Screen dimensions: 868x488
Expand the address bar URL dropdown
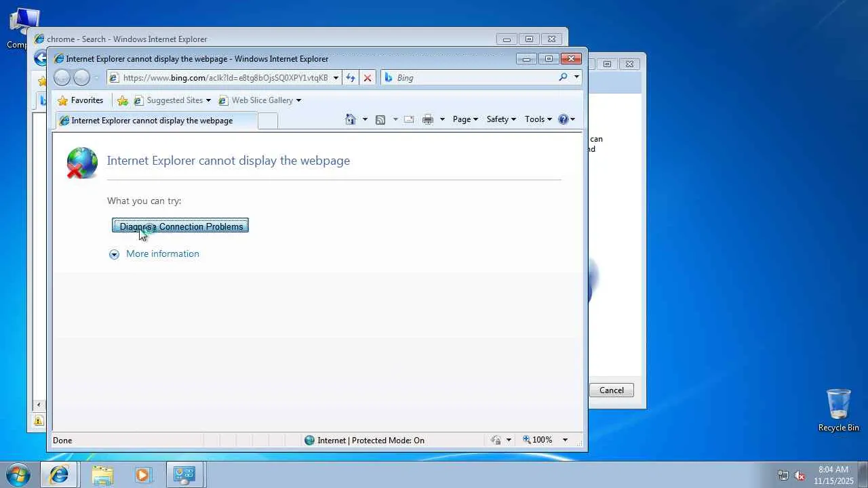click(x=336, y=78)
